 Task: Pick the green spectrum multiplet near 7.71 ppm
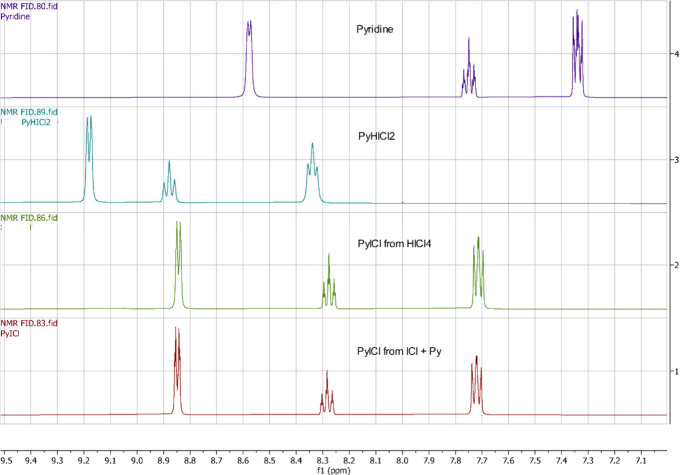coord(478,272)
